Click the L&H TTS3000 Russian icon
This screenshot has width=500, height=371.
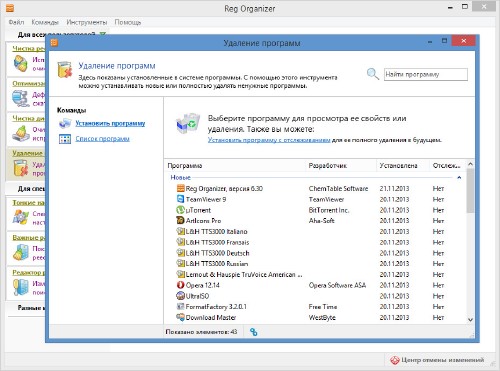(180, 263)
